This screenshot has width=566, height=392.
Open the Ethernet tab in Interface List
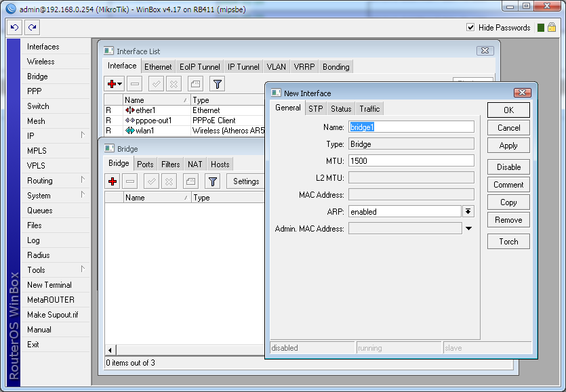click(x=158, y=67)
